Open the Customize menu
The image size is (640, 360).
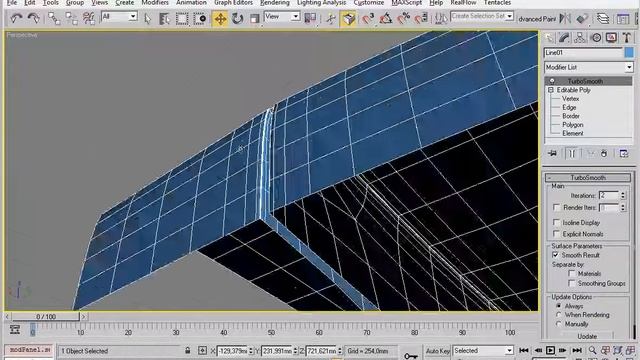click(369, 3)
